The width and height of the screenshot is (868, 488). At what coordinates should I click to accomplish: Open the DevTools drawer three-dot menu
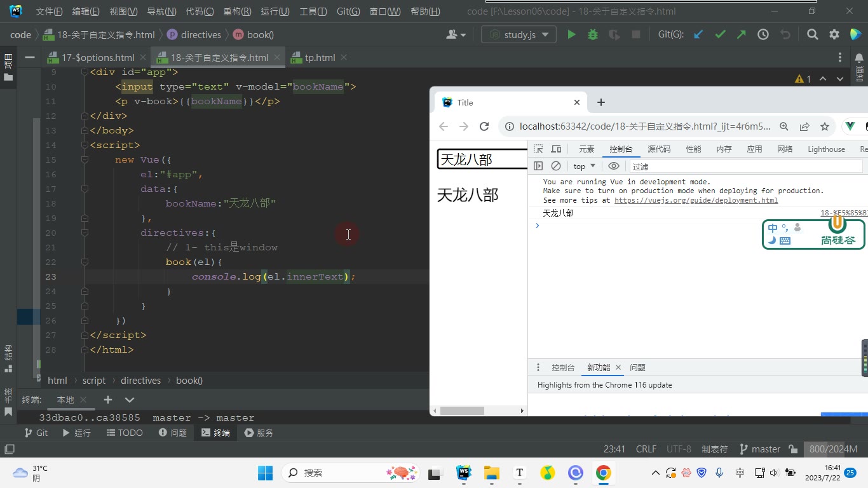(x=538, y=367)
